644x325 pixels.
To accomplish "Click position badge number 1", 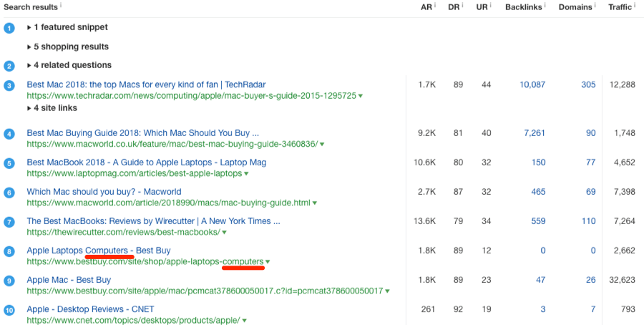I will click(x=9, y=29).
